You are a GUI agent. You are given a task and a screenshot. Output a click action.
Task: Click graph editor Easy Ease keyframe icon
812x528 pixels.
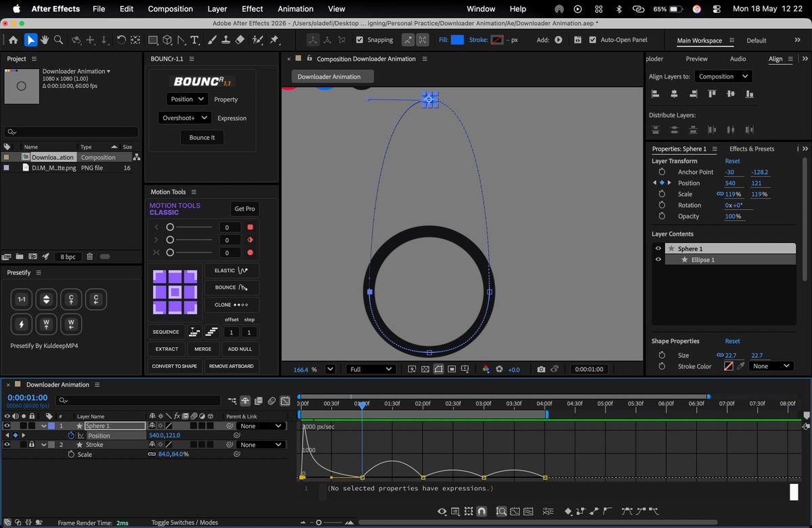(626, 511)
